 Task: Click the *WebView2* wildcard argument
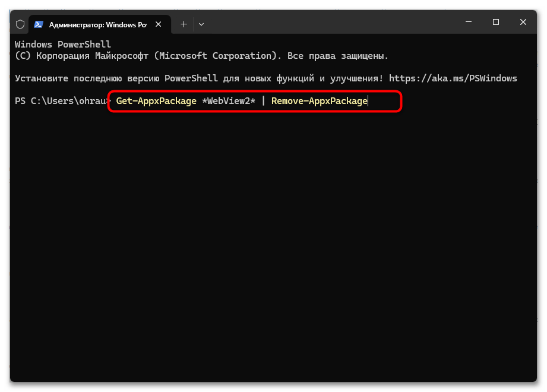coord(228,100)
